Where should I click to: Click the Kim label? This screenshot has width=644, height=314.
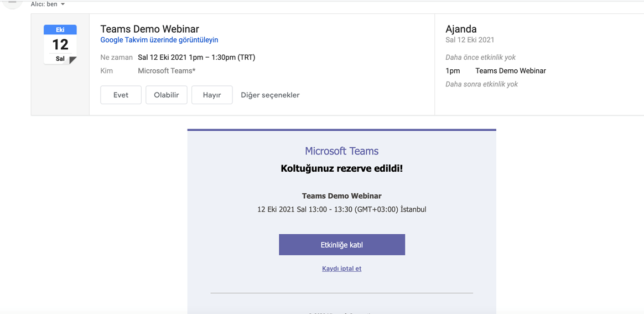pos(106,71)
